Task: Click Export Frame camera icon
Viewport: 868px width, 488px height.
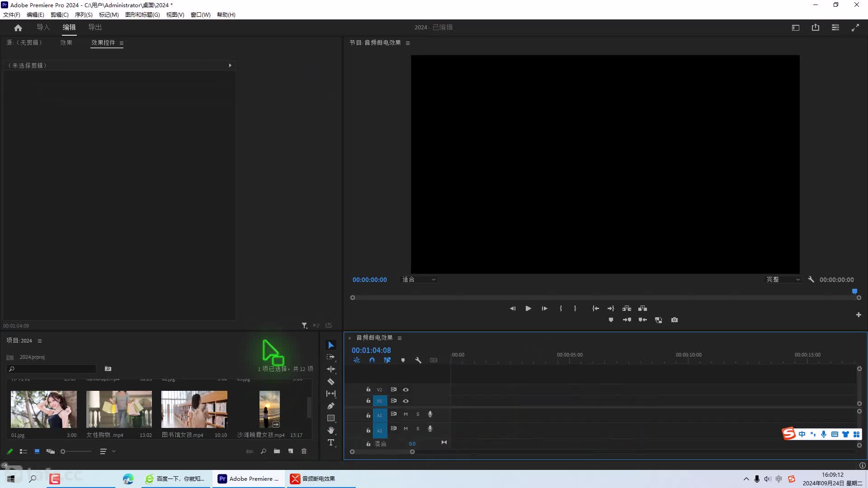Action: point(675,320)
